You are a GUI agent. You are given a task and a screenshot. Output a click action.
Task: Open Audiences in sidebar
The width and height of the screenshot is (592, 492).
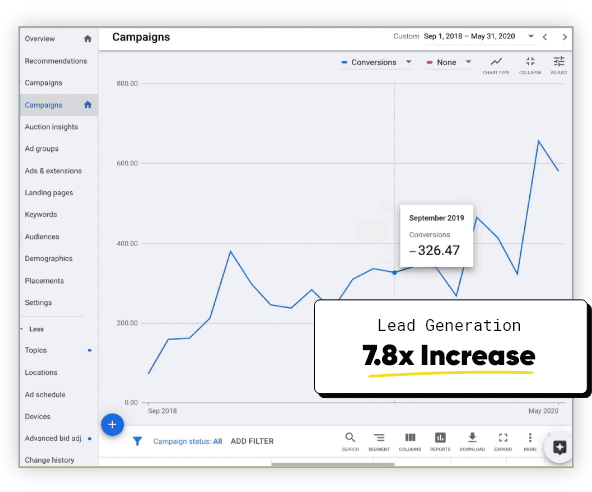42,237
